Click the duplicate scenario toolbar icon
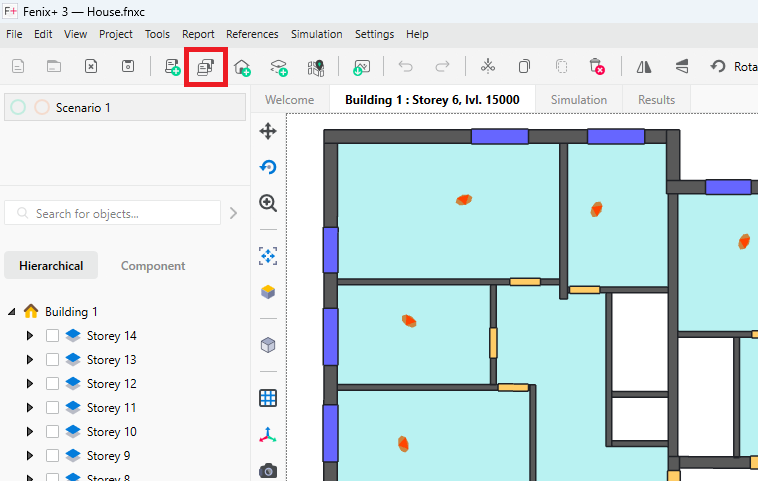This screenshot has height=481, width=758. tap(205, 67)
